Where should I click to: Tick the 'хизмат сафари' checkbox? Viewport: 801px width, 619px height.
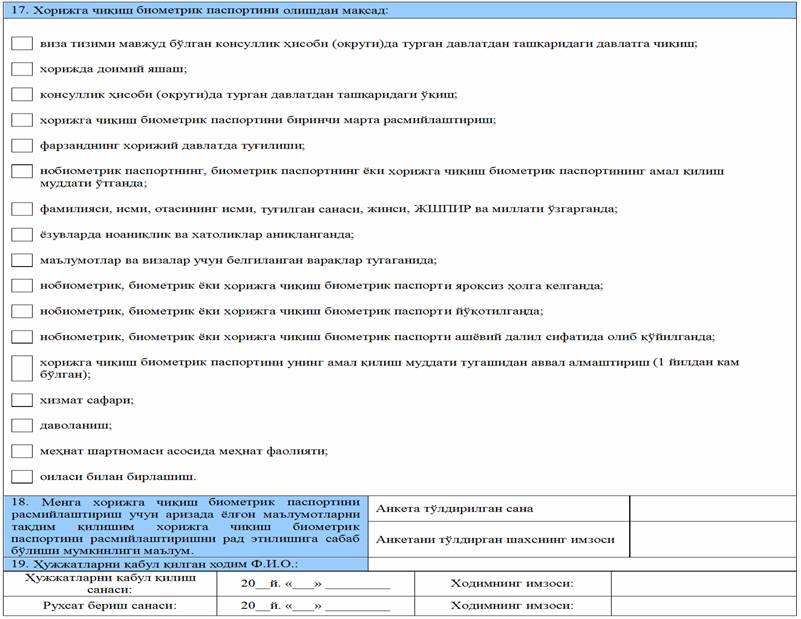point(22,400)
